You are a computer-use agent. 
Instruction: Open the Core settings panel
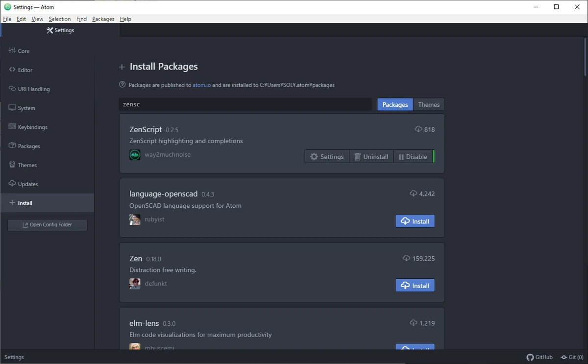24,51
